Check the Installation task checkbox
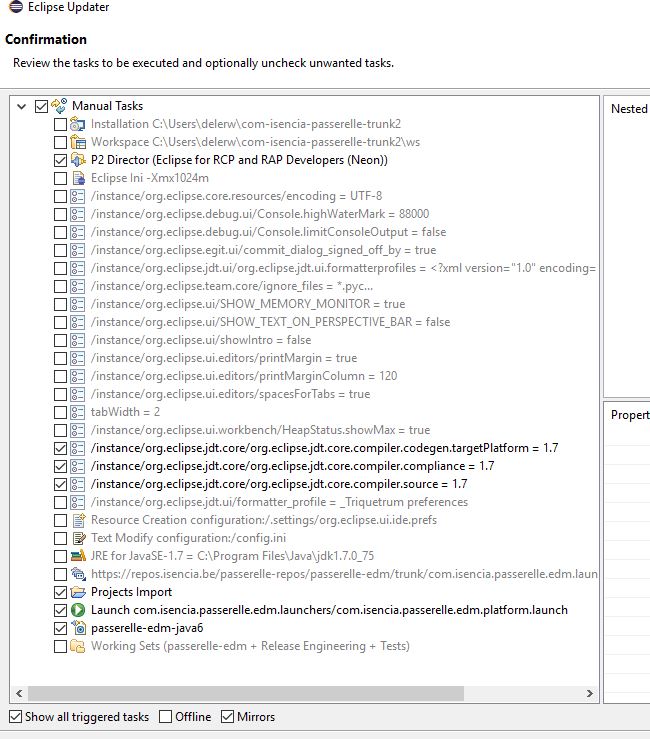650x739 pixels. [60, 125]
